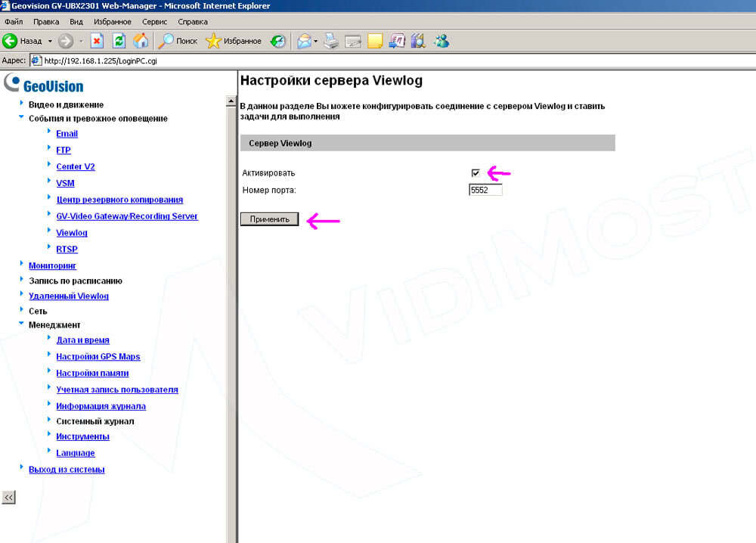Click the Номер порта input field
This screenshot has width=756, height=543.
click(x=485, y=190)
